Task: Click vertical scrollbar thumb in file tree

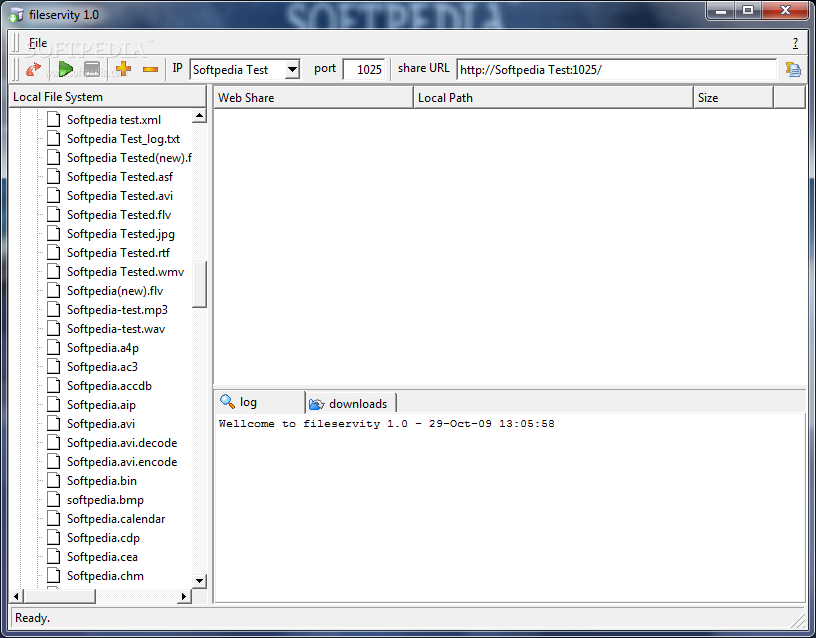Action: pyautogui.click(x=199, y=284)
